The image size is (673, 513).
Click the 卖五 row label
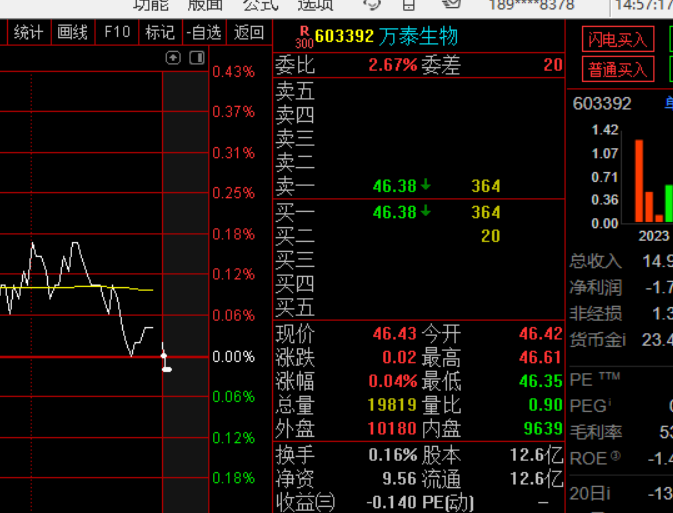295,91
